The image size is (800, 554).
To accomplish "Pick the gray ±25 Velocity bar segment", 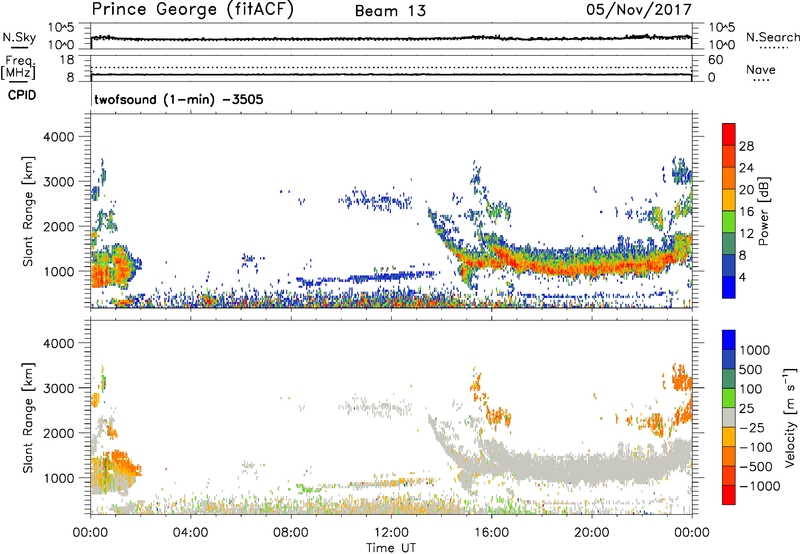I will point(729,417).
